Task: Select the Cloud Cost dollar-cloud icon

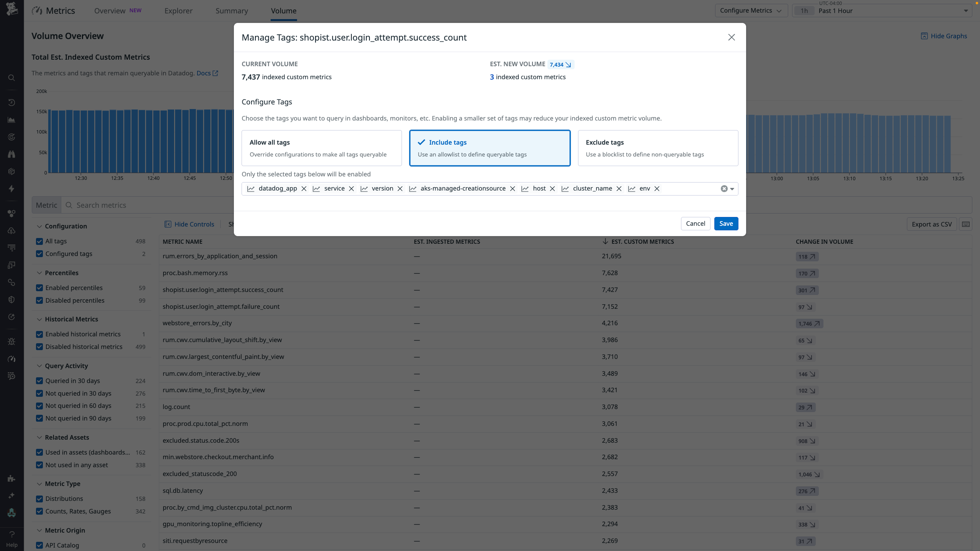Action: [x=11, y=230]
